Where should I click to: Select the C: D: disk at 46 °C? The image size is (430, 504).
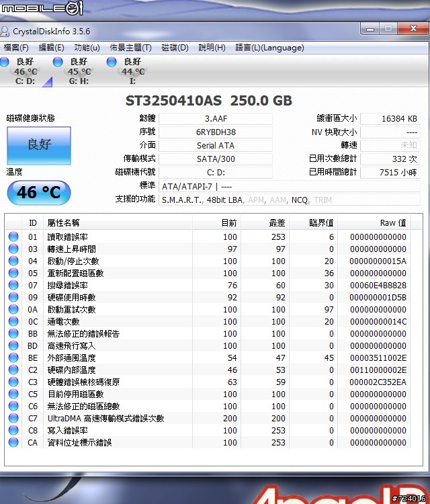click(x=25, y=71)
